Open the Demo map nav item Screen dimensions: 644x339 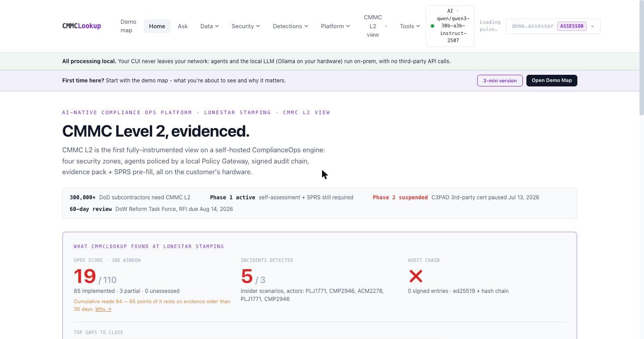coord(128,26)
